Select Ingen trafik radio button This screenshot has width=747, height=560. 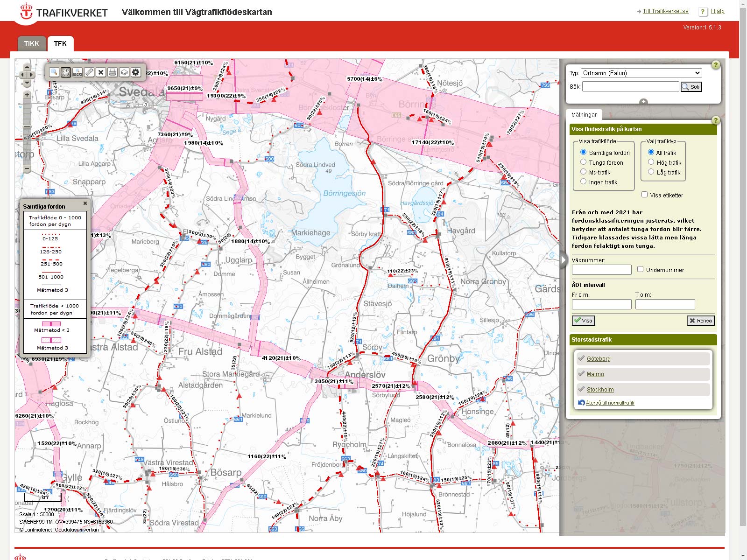pos(583,182)
